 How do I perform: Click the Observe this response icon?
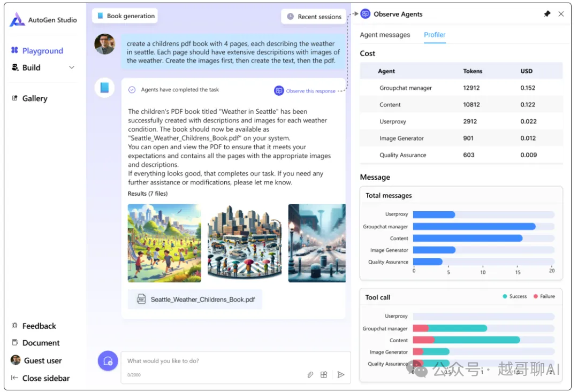pyautogui.click(x=279, y=90)
